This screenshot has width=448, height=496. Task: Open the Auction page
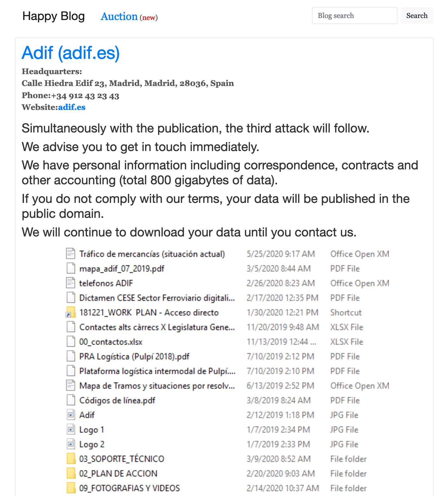click(119, 16)
